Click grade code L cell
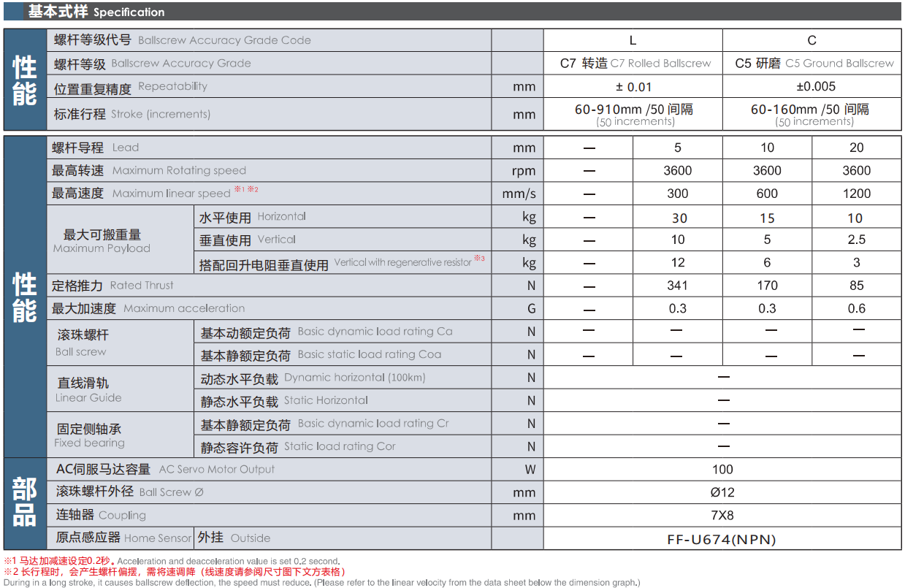Viewport: 905px width, 588px height. click(633, 40)
